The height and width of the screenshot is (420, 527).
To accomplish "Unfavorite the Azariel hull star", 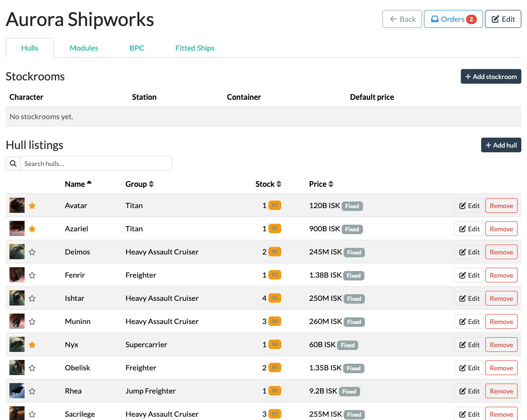I will pos(32,228).
